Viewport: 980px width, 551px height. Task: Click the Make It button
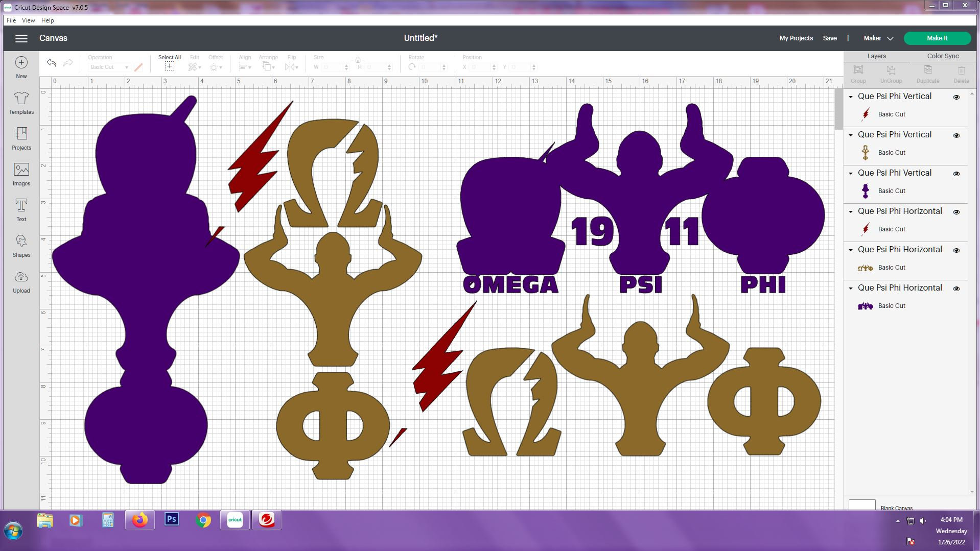[x=938, y=38]
